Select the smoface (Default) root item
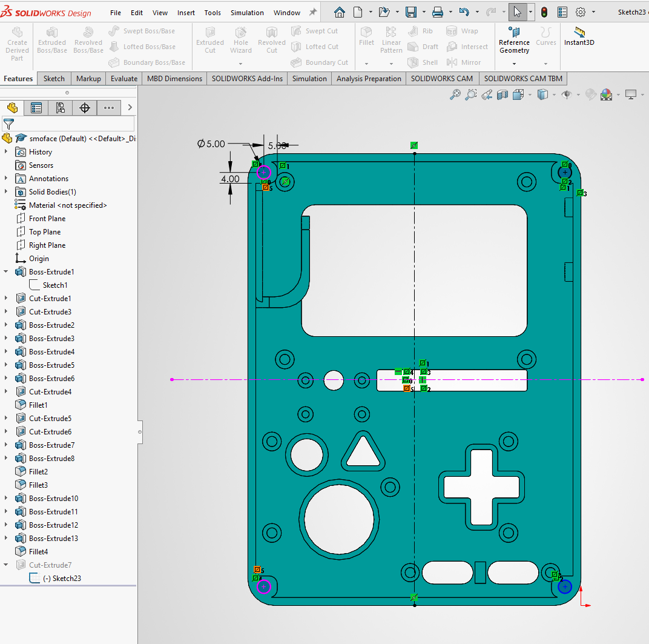The height and width of the screenshot is (644, 649). tap(82, 139)
